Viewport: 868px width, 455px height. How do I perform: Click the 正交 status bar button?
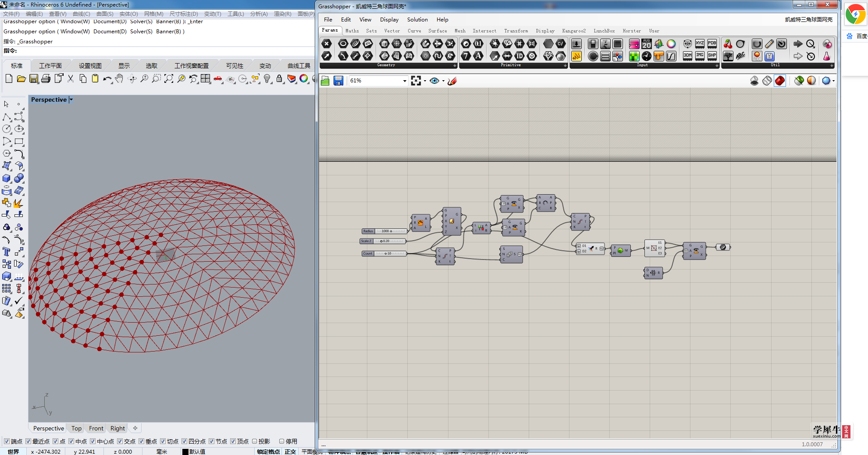coord(290,451)
